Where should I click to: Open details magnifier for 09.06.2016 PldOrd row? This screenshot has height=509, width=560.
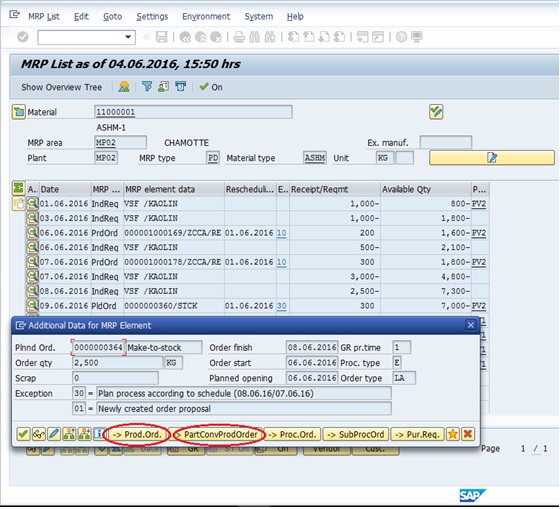(32, 305)
